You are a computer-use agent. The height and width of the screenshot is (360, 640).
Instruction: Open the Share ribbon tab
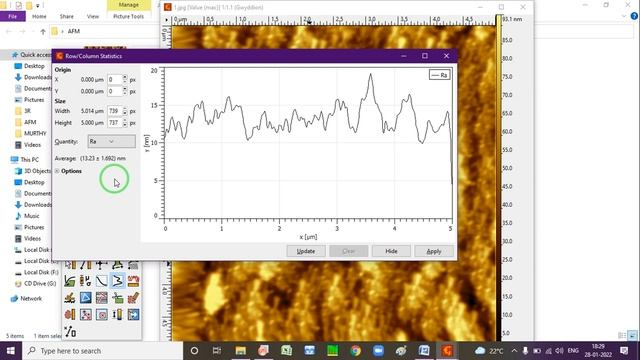tap(67, 16)
